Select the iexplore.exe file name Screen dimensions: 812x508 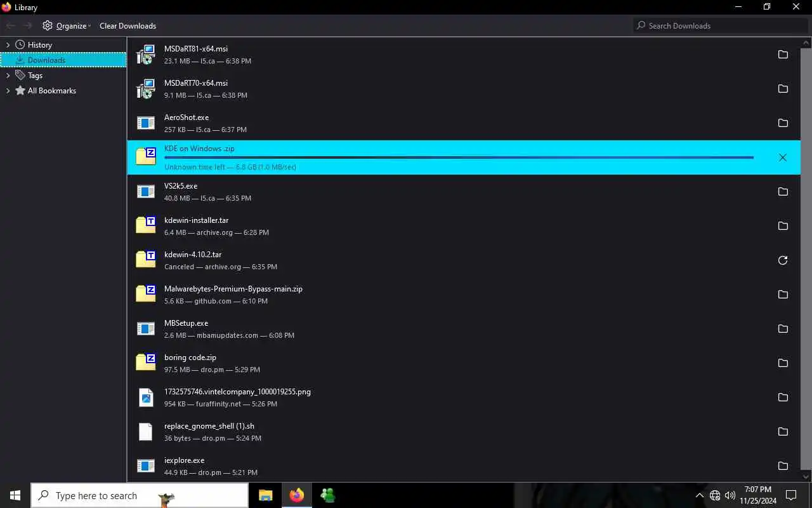185,460
